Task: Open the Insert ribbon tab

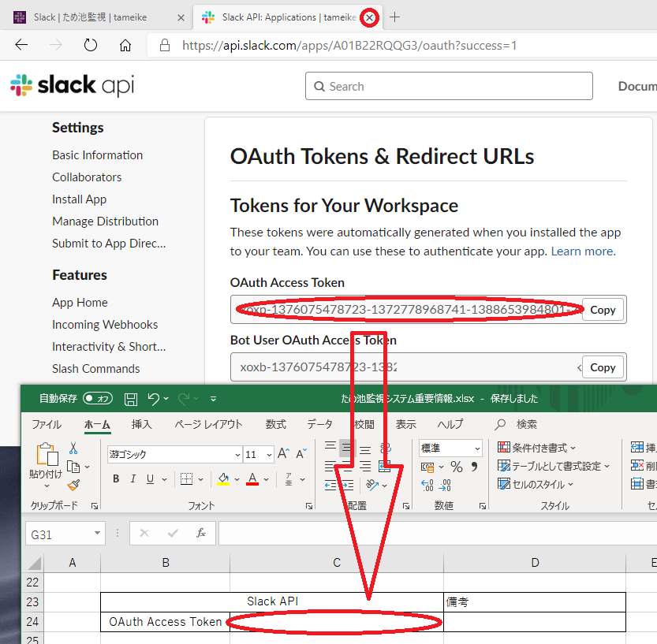Action: pyautogui.click(x=142, y=424)
